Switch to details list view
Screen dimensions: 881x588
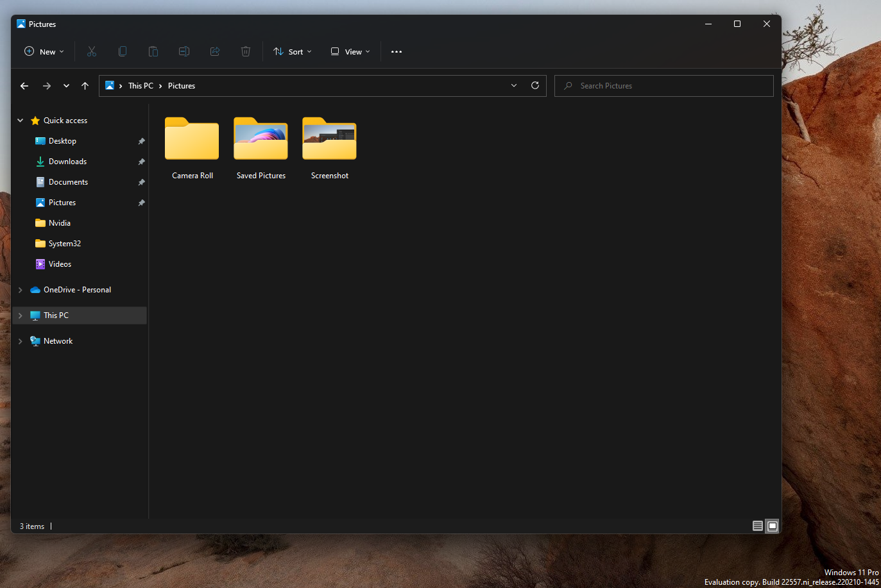point(758,526)
